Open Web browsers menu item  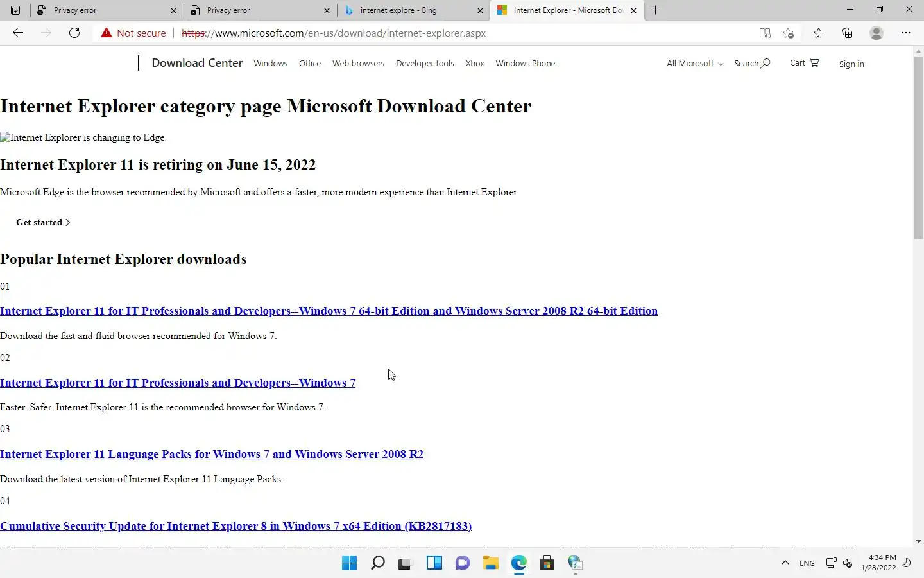pyautogui.click(x=358, y=63)
